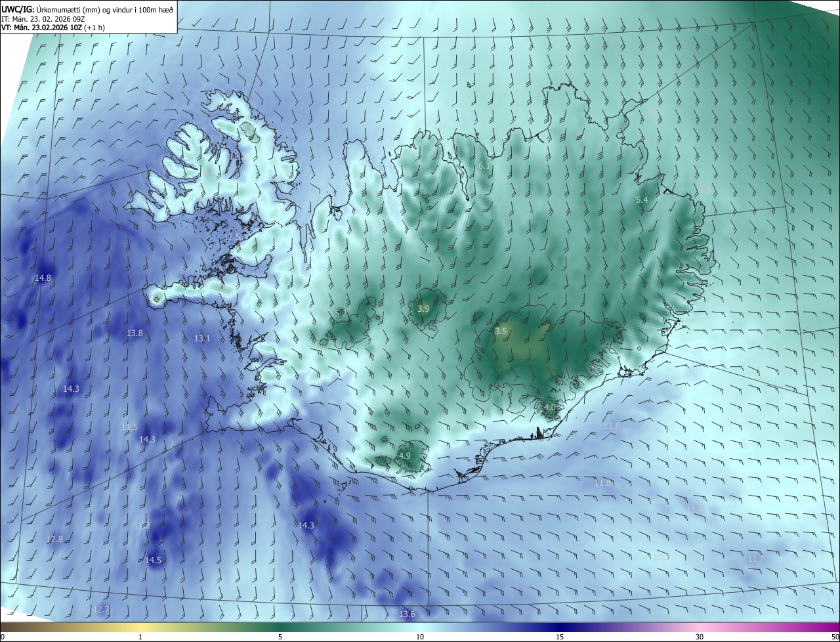
Task: Click the 4.0 value label on the map
Action: click(550, 408)
